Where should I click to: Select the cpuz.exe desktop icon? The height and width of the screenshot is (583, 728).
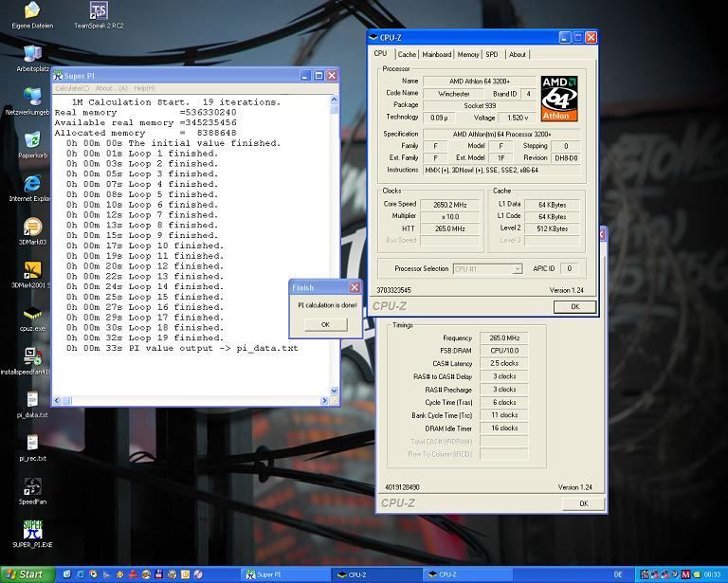click(x=32, y=314)
